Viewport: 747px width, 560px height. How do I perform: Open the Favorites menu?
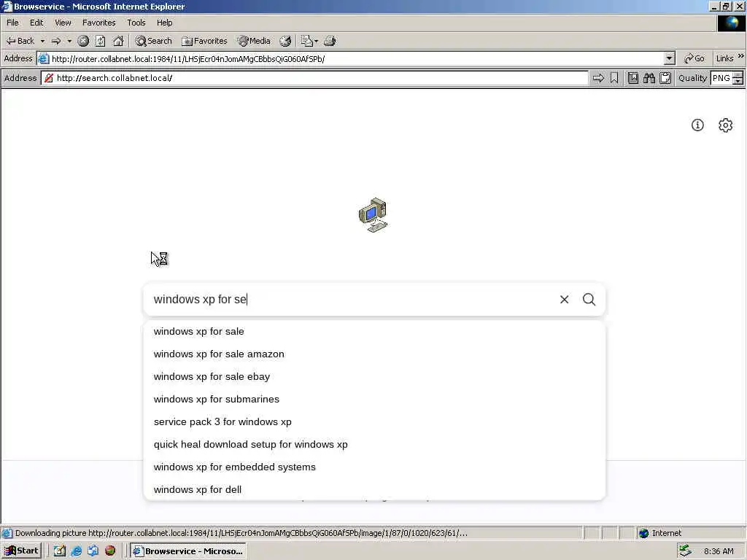click(98, 23)
